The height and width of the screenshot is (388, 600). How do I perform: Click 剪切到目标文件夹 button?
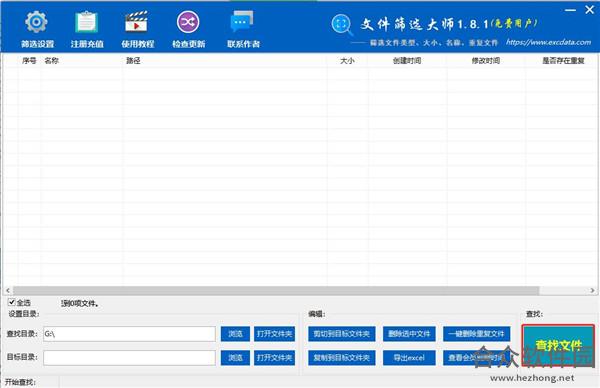pos(342,334)
